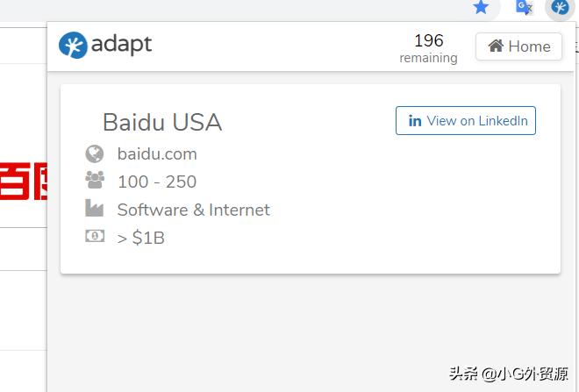This screenshot has height=392, width=579.
Task: Click the blue bookmark star icon
Action: 481,8
